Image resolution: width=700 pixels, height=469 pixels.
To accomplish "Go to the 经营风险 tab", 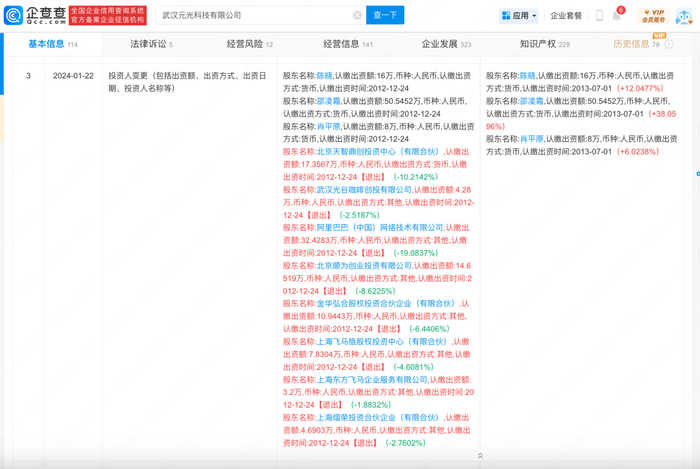I will tap(248, 44).
